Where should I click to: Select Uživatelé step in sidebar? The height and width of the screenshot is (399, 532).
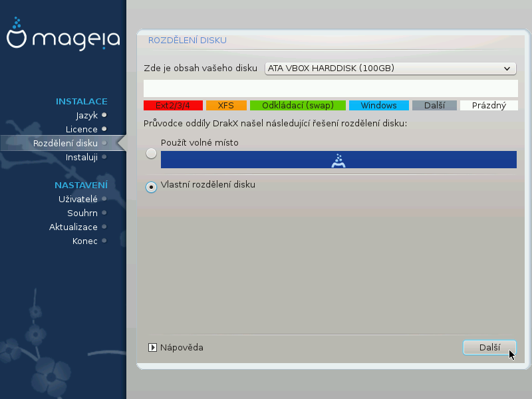(x=78, y=199)
